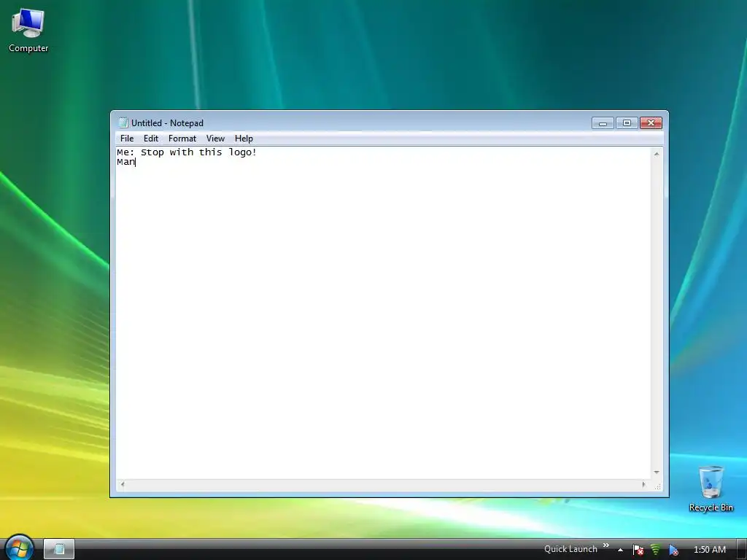This screenshot has width=747, height=560.
Task: Select the Recycle Bin desktop icon
Action: click(711, 489)
